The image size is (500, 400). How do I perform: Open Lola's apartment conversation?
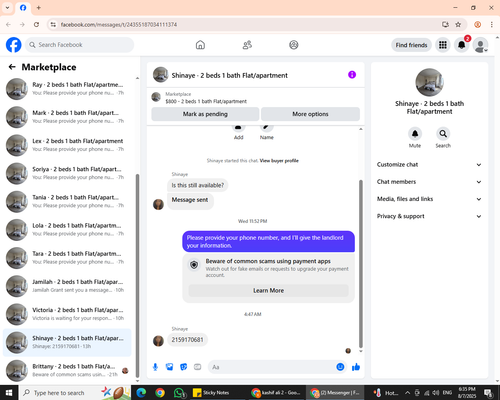pos(67,230)
